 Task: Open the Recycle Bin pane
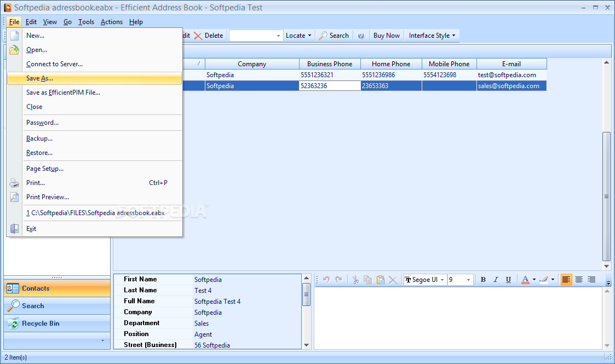[57, 323]
